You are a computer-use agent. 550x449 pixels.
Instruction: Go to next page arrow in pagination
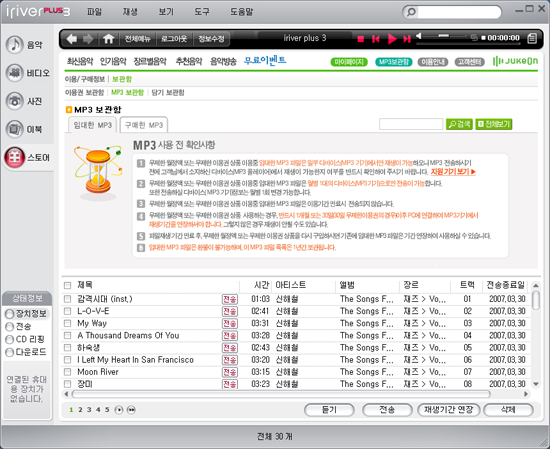[x=119, y=410]
